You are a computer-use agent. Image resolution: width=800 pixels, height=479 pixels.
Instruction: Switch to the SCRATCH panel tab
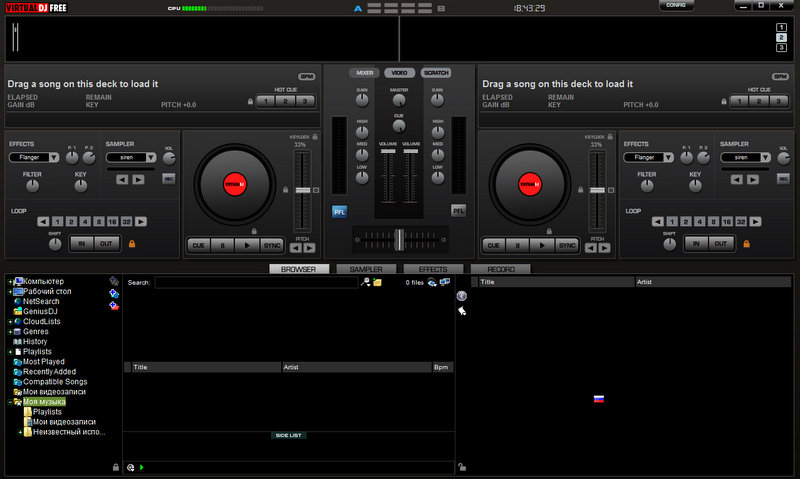(x=436, y=73)
